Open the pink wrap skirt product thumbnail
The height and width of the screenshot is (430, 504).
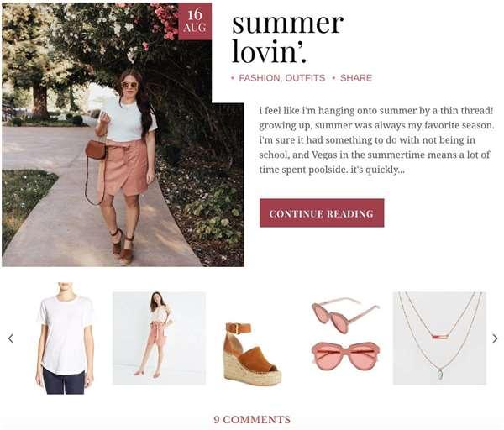click(159, 338)
